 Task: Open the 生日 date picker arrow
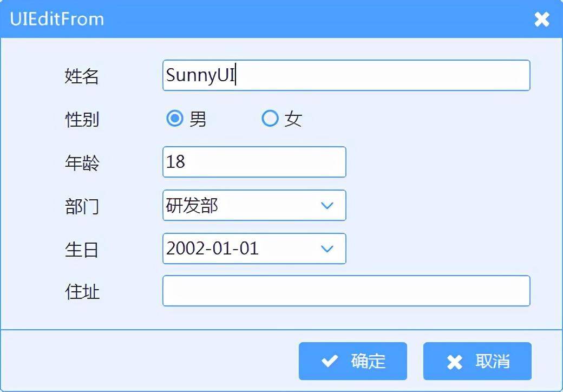(327, 249)
